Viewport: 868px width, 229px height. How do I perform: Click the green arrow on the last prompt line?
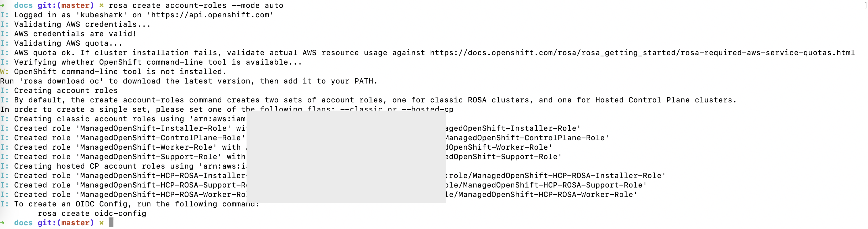click(x=3, y=223)
